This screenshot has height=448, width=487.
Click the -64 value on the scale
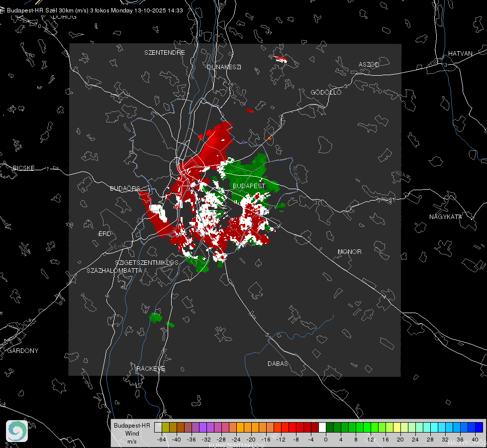tap(162, 440)
